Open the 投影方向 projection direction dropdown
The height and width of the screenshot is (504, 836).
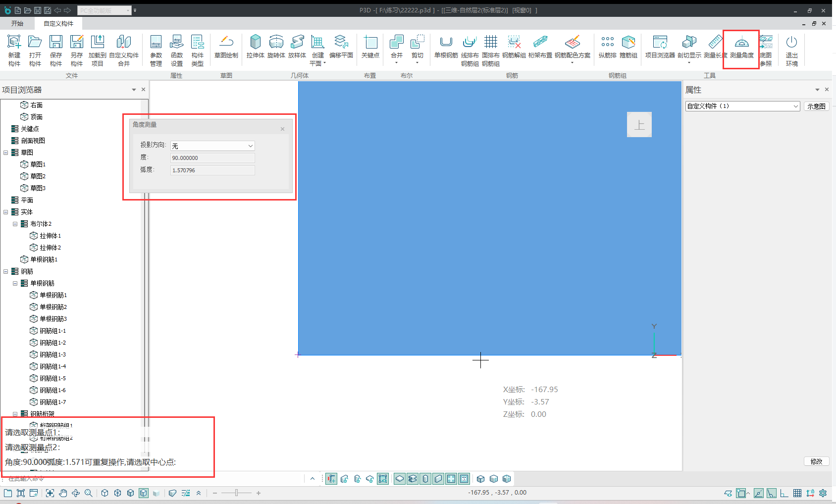(212, 146)
